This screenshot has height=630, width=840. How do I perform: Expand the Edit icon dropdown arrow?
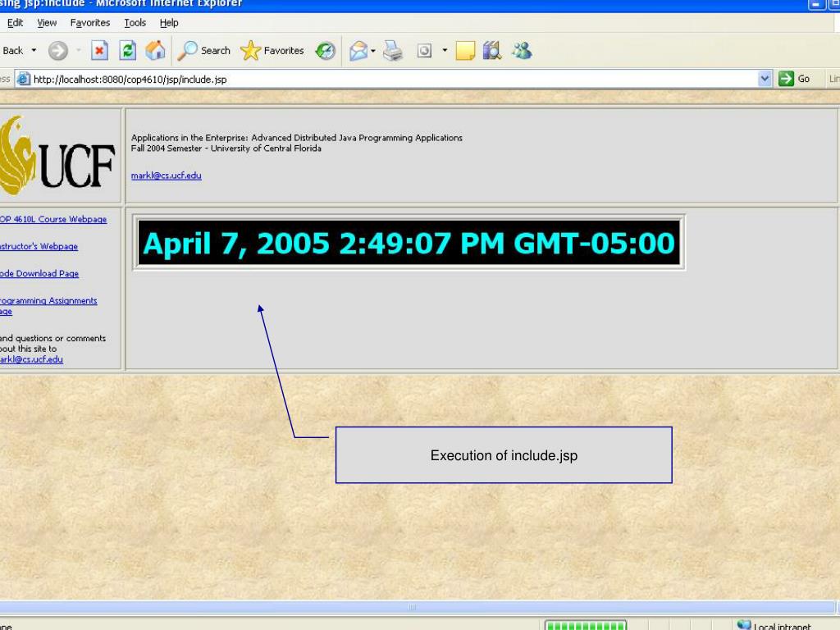click(445, 51)
